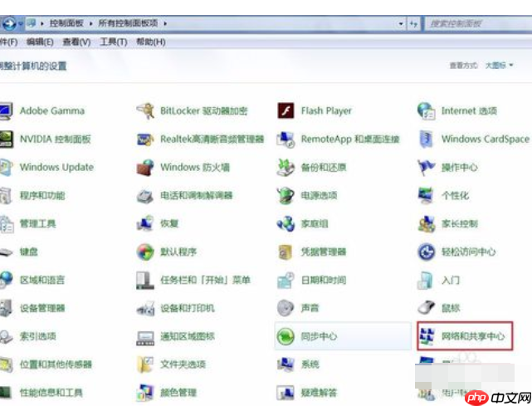Click the 程序和功能 link text
This screenshot has height=406, width=532.
point(42,196)
